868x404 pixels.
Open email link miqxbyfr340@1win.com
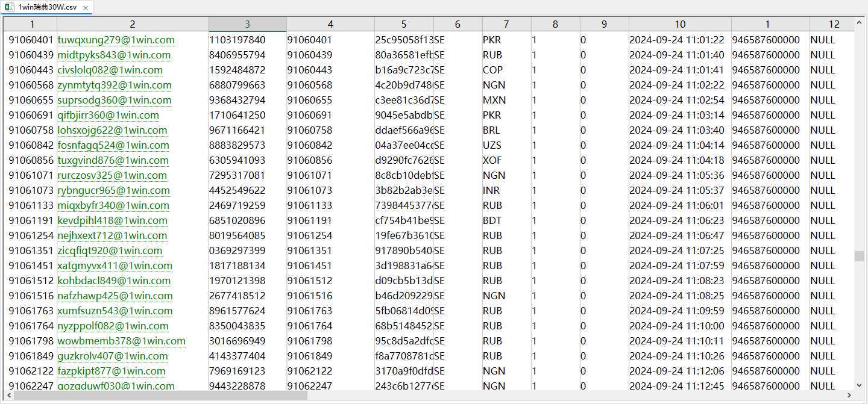click(113, 205)
